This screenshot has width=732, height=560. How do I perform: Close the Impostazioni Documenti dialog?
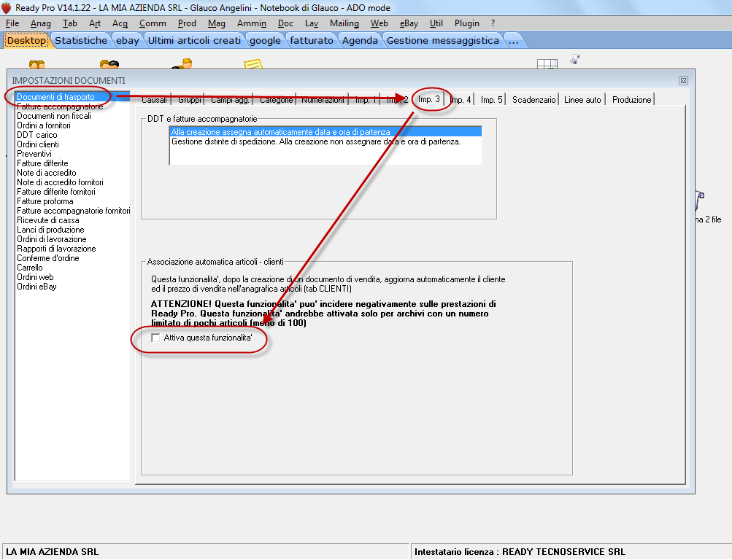coord(683,81)
